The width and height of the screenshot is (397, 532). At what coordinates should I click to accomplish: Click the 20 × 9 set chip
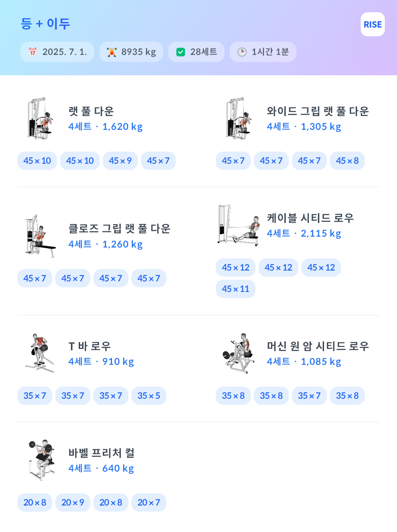[73, 503]
